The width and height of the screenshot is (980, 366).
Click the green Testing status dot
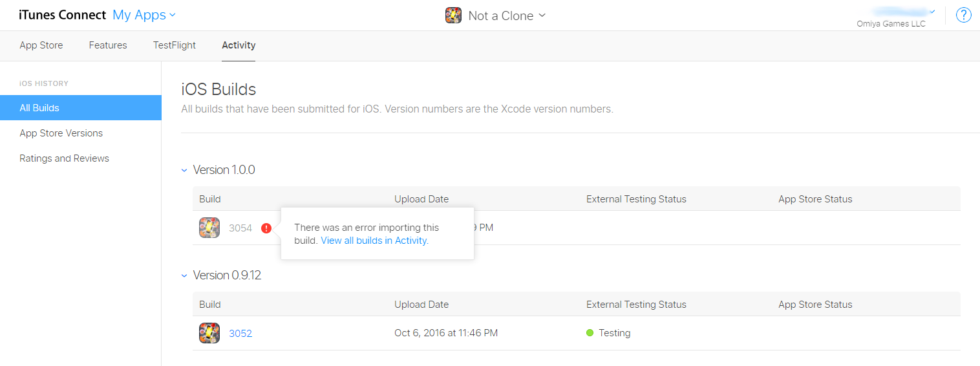click(x=590, y=333)
